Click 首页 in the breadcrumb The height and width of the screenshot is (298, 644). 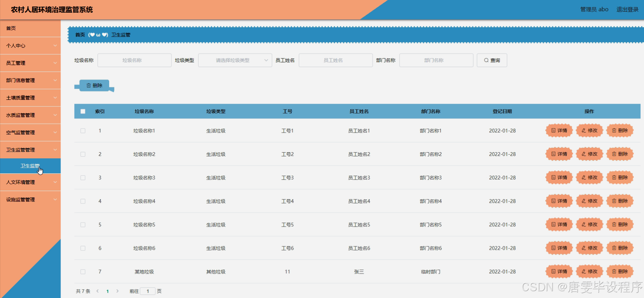pyautogui.click(x=80, y=35)
